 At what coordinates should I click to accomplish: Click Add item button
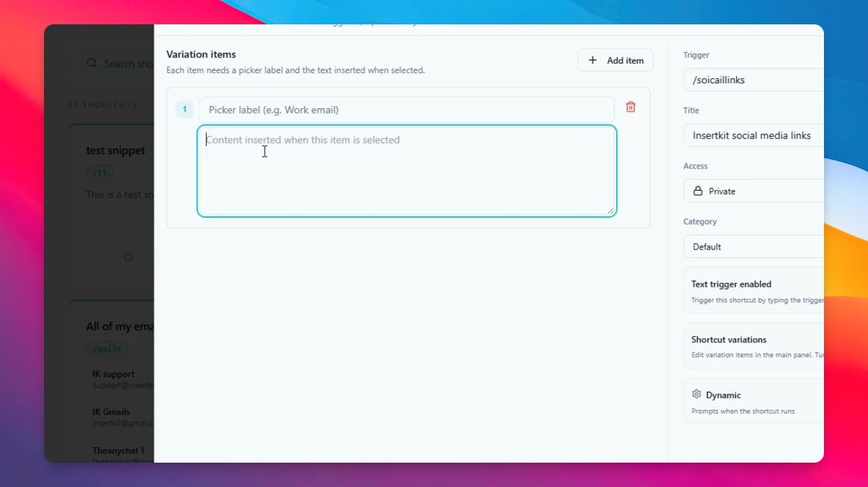(615, 60)
